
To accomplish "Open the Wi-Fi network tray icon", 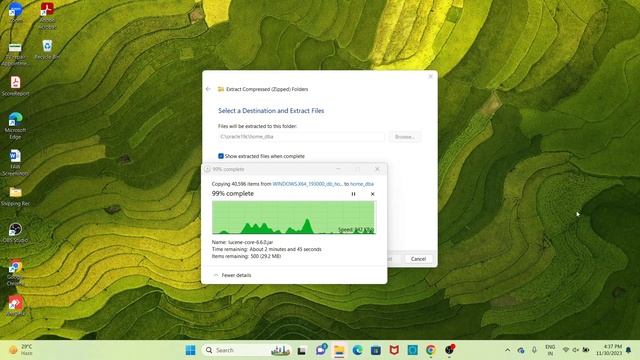I will (x=565, y=350).
